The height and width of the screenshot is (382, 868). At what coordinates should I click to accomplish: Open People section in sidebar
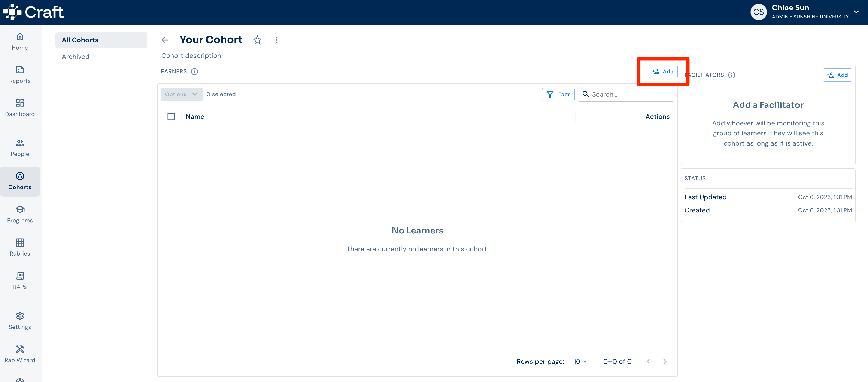point(20,148)
